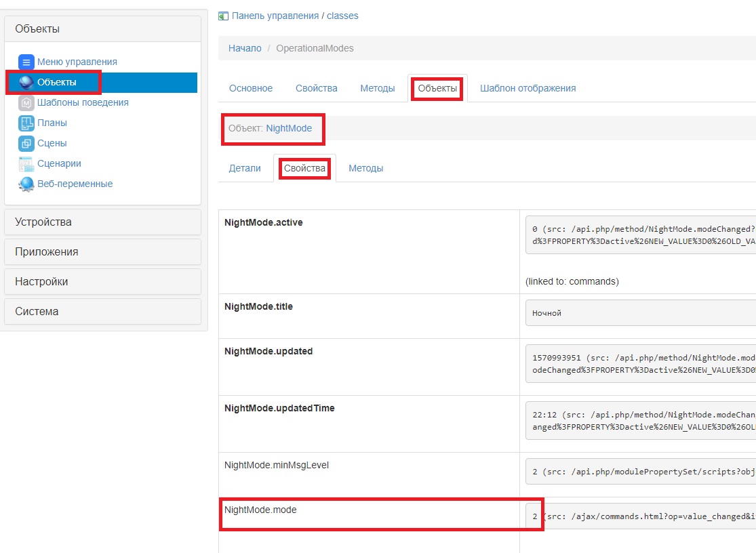The width and height of the screenshot is (756, 553).
Task: Click the green icon beside Панель управления
Action: coord(222,15)
